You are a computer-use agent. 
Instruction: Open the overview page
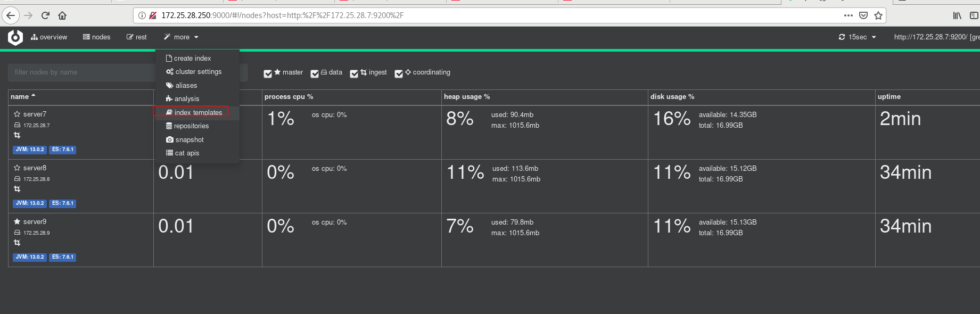tap(49, 37)
